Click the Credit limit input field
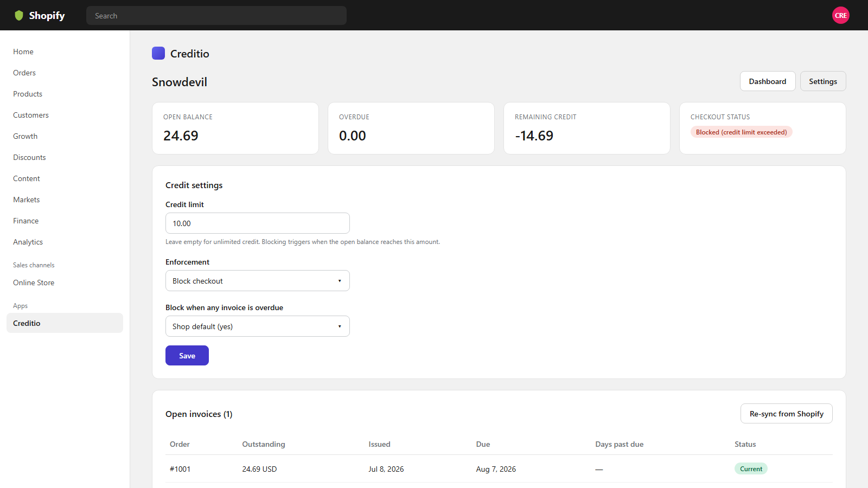 [x=258, y=223]
